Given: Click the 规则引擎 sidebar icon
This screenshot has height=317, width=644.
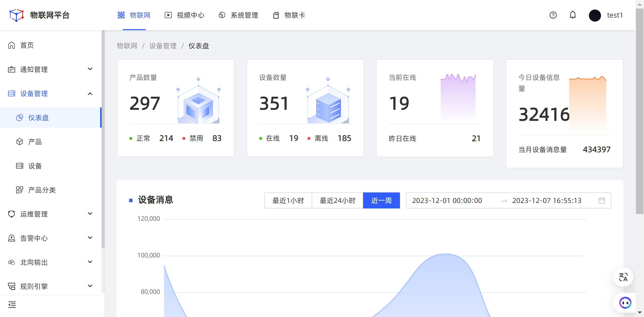Looking at the screenshot, I should (12, 286).
